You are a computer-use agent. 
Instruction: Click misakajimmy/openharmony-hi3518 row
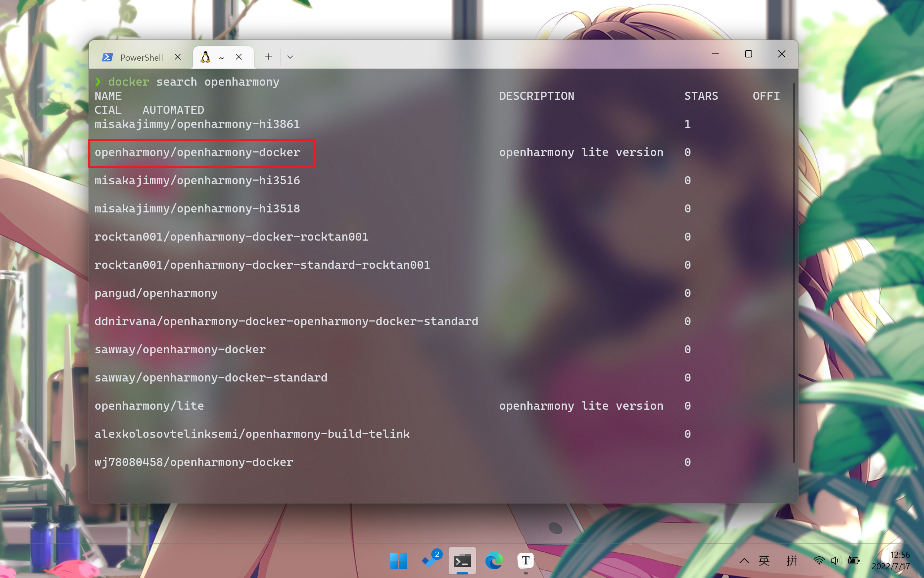tap(197, 209)
